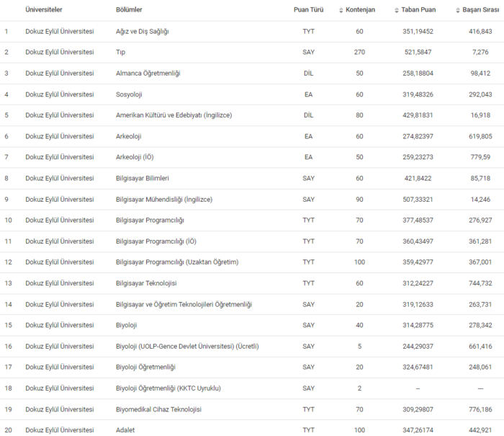
Task: Open the Tıp department row
Action: [x=120, y=52]
